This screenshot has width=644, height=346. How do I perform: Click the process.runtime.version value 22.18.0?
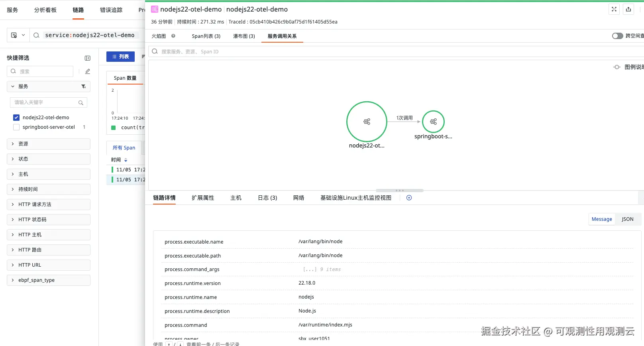point(307,283)
